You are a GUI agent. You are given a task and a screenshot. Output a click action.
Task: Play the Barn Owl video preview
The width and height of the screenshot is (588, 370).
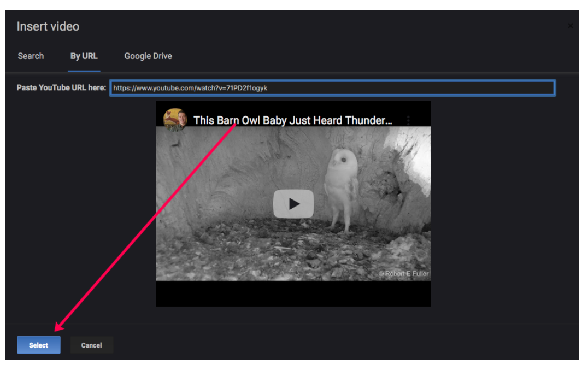point(293,203)
